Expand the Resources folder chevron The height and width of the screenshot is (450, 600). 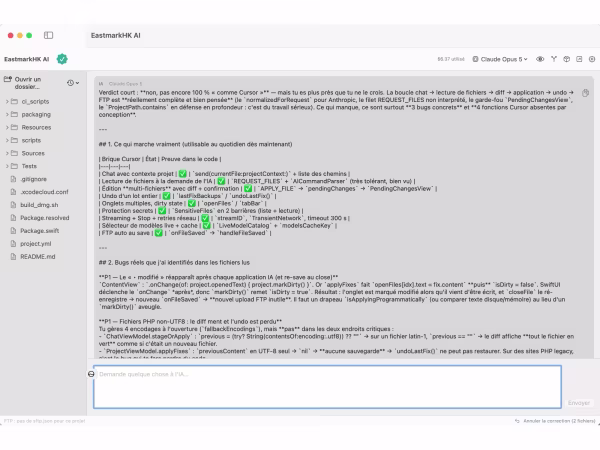click(7, 127)
